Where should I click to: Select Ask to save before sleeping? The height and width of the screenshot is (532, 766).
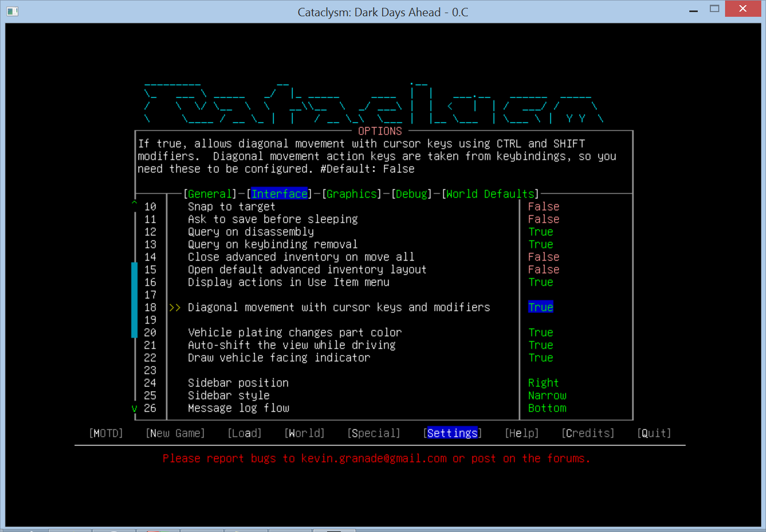(273, 219)
